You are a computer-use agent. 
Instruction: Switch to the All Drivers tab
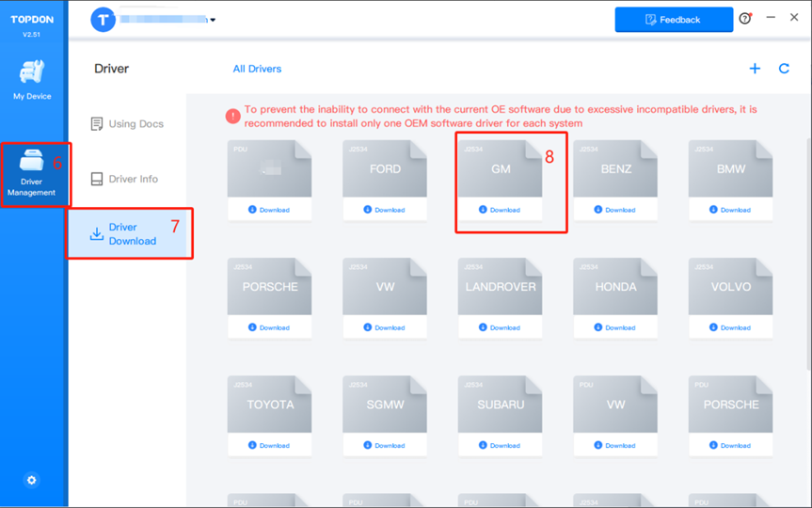[257, 69]
